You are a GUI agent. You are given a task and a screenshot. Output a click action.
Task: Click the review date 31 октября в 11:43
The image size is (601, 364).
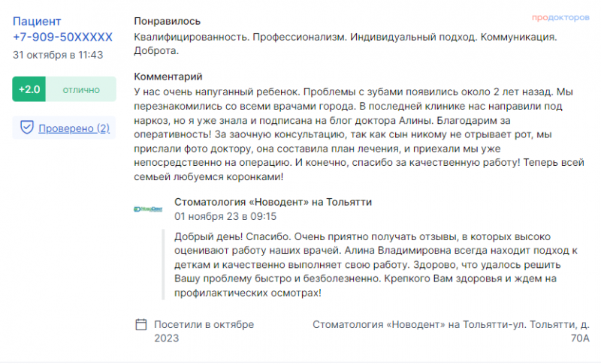(x=58, y=55)
